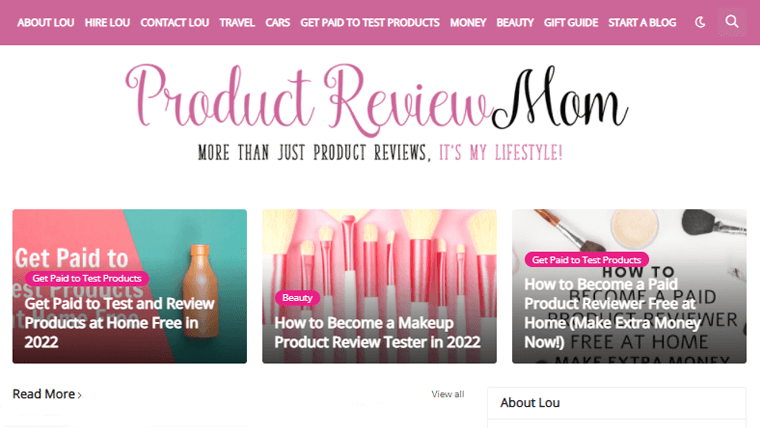Image resolution: width=760 pixels, height=428 pixels.
Task: Click the Product Review Mom logo
Action: [379, 98]
